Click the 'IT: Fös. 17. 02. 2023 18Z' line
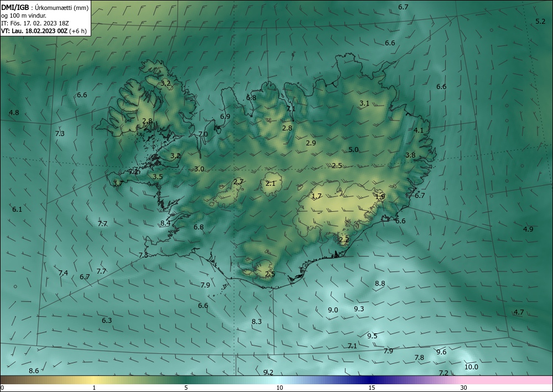The image size is (553, 392). click(x=35, y=23)
